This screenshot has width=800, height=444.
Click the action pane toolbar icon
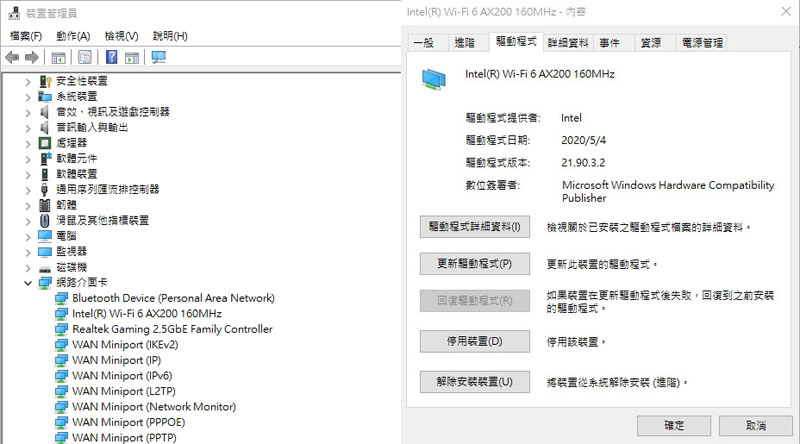pos(132,58)
